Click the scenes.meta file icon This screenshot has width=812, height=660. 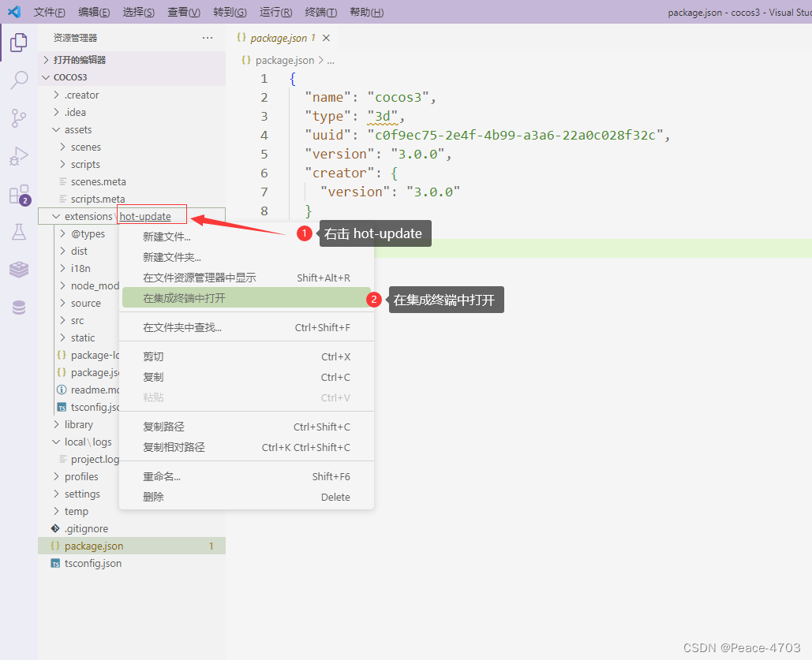point(62,181)
